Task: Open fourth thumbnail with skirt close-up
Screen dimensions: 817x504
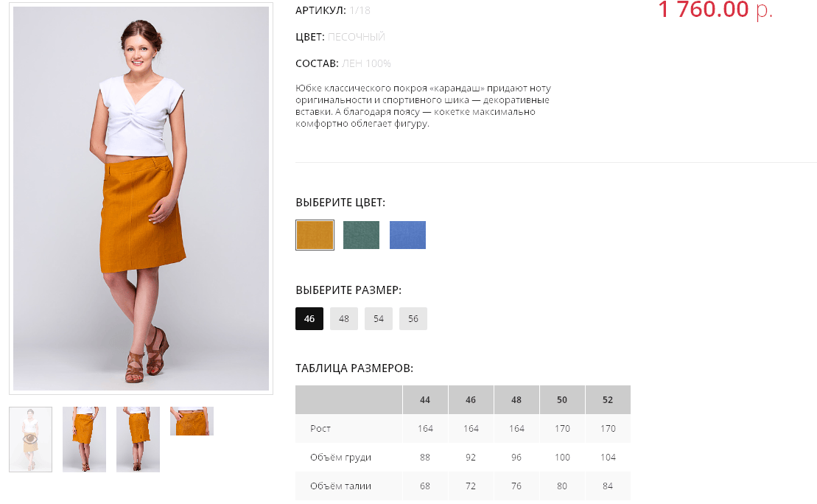Action: click(x=192, y=421)
